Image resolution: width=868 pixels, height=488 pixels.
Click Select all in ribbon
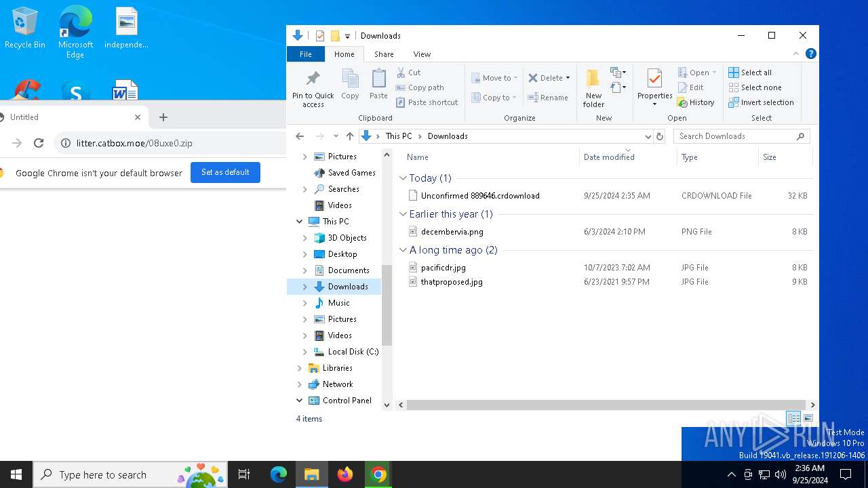pyautogui.click(x=750, y=73)
